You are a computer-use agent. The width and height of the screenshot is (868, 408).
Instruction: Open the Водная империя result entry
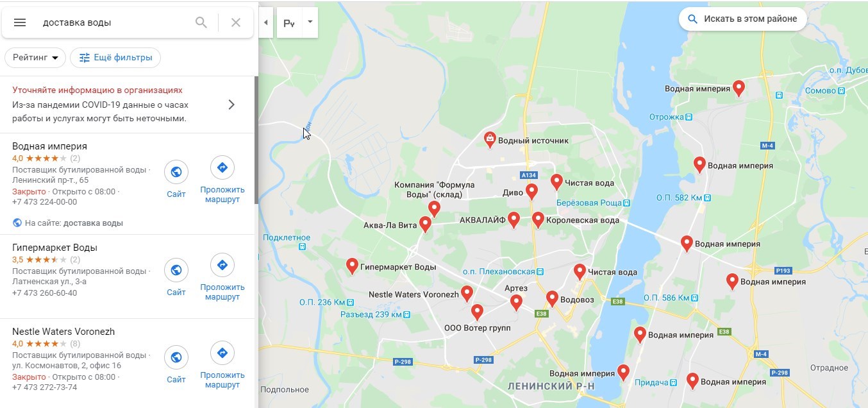click(49, 146)
